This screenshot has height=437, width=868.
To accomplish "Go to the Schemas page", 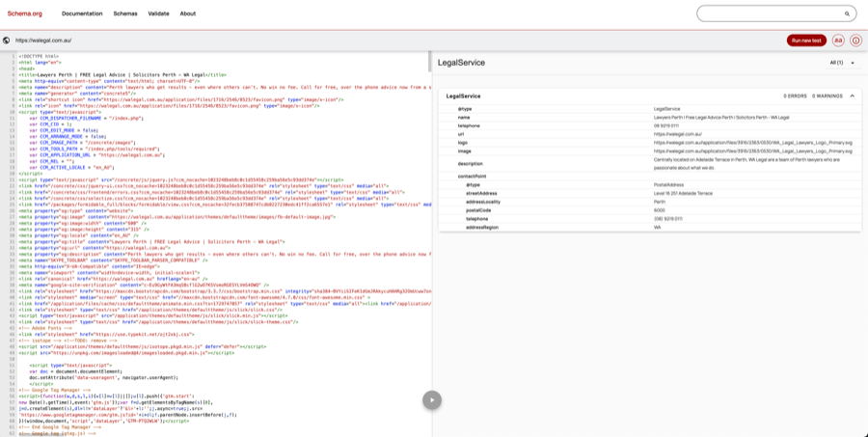I will tap(125, 14).
